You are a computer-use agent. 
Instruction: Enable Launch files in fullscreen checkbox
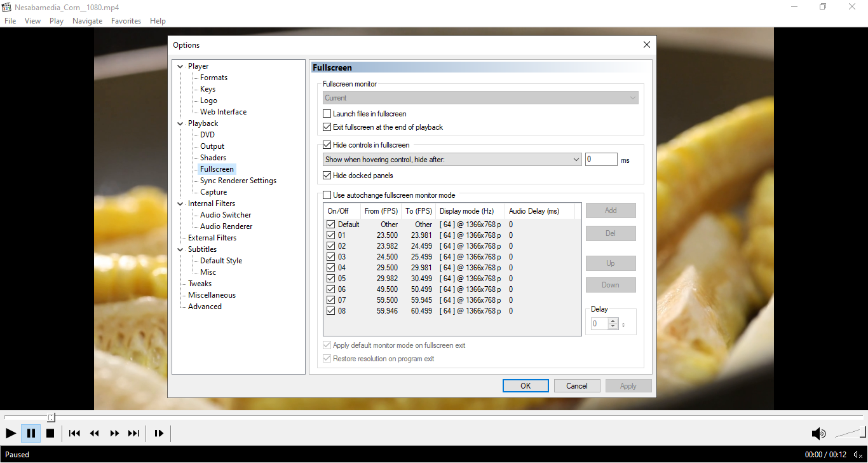tap(327, 114)
